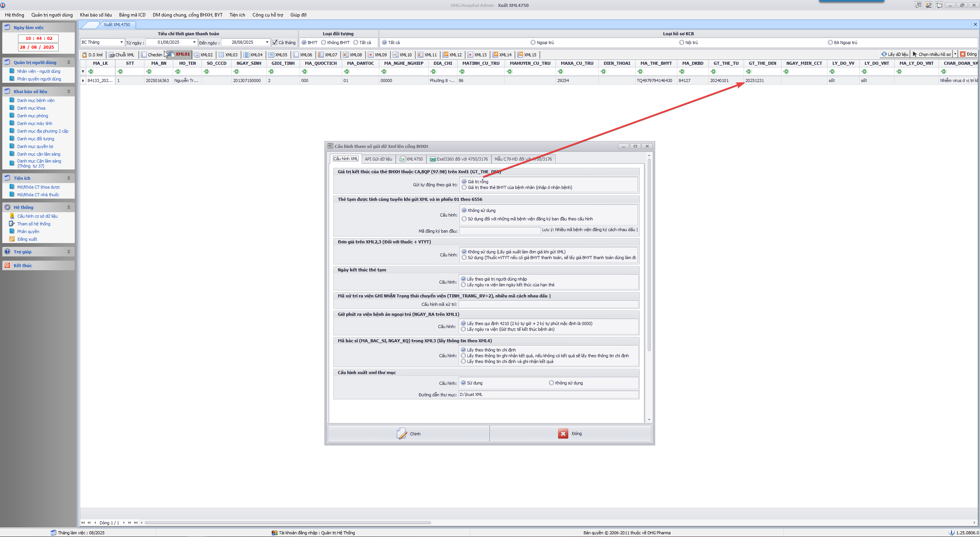
Task: Click the Chọn nhiều hồ sơ cursor icon
Action: click(x=914, y=54)
